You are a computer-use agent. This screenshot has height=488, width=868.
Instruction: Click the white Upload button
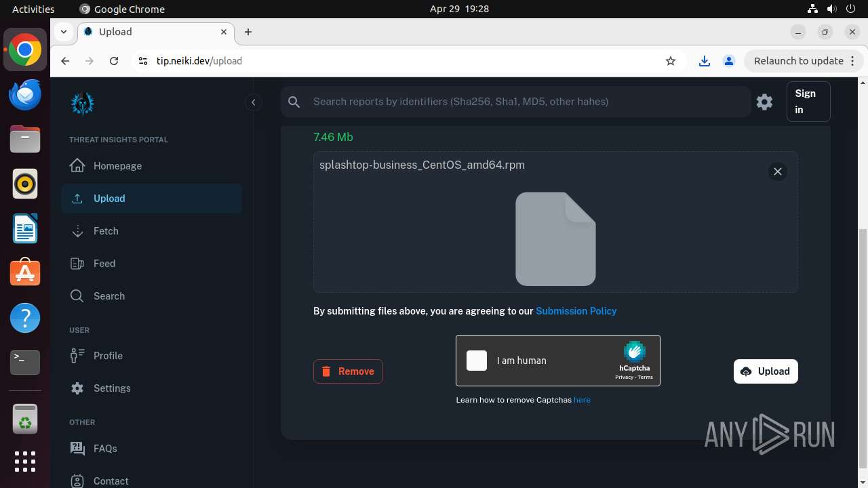[x=766, y=371]
